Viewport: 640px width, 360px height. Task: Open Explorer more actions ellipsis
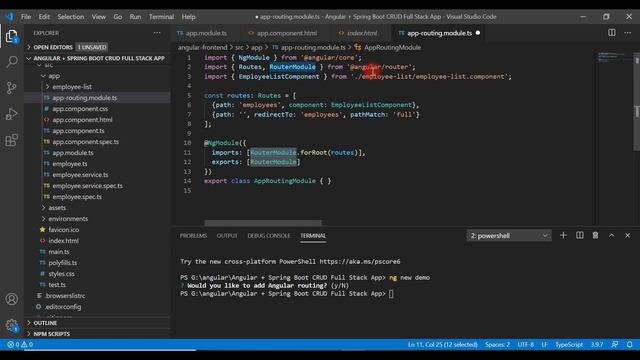(x=157, y=33)
